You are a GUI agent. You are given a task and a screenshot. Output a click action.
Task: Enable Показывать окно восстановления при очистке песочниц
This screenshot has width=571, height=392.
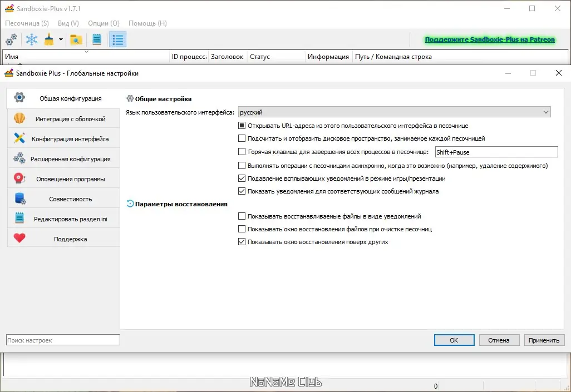coord(242,229)
